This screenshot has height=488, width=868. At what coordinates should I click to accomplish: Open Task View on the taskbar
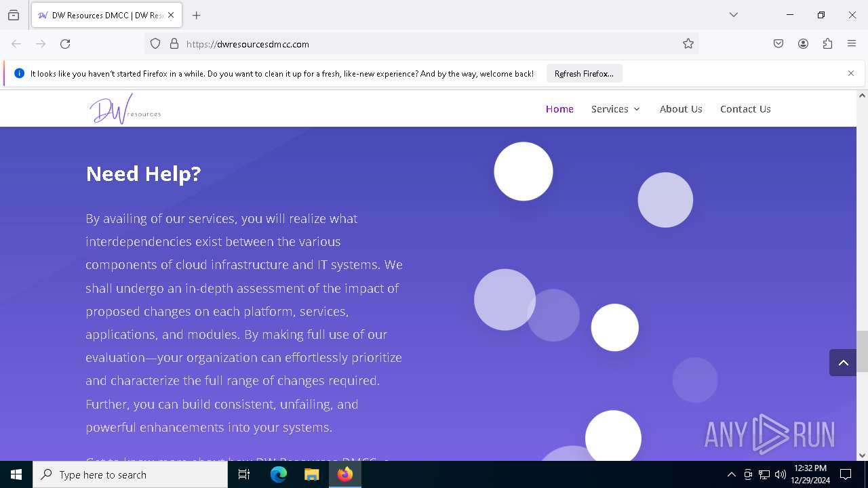click(x=244, y=474)
